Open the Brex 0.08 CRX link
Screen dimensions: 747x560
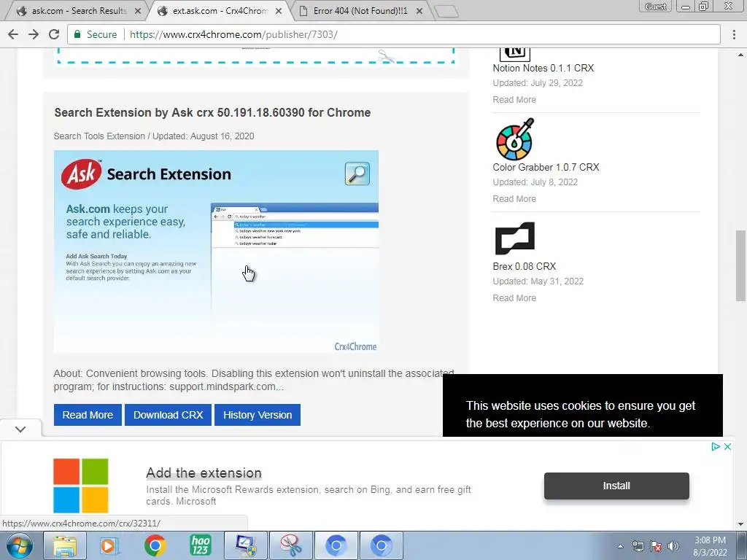524,266
